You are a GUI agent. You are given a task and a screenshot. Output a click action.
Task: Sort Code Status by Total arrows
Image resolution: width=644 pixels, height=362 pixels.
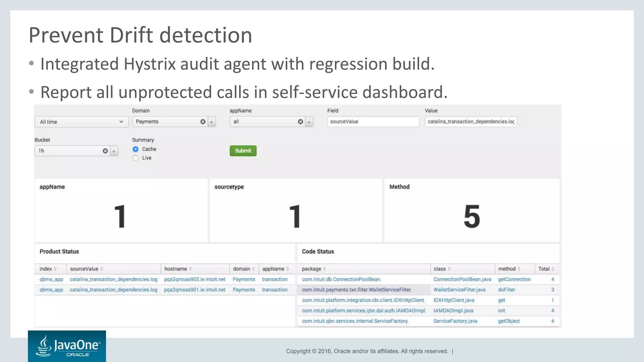point(553,269)
